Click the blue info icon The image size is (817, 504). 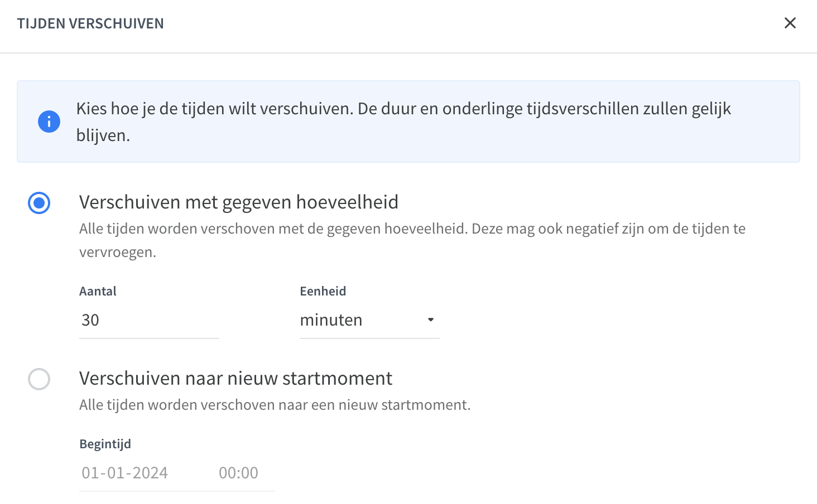point(49,121)
